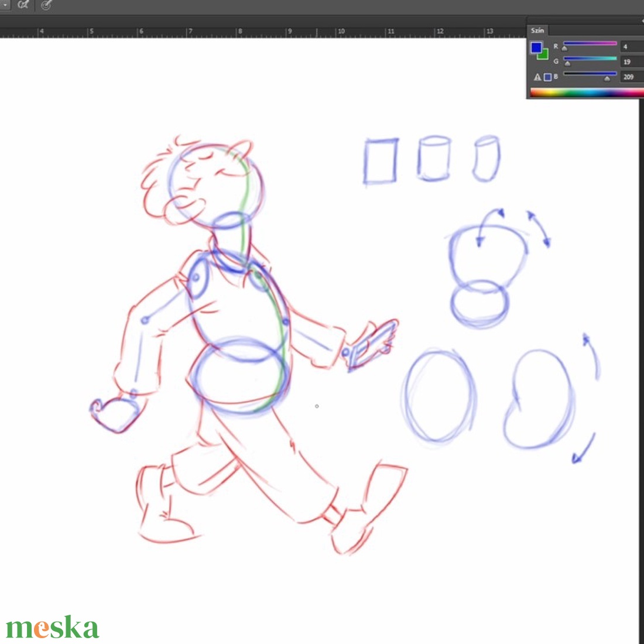Select the green background color swatch

[544, 56]
